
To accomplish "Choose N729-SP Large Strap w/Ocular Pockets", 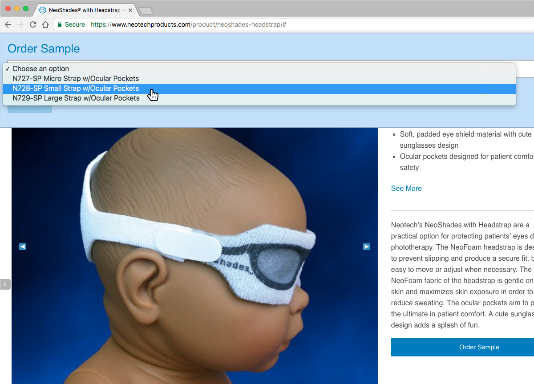I will pyautogui.click(x=259, y=98).
